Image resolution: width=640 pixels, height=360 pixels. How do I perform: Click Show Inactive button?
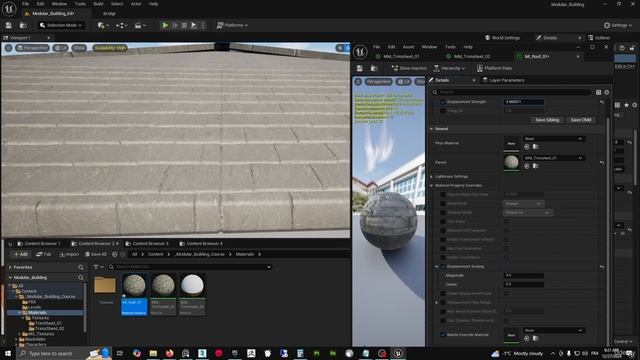click(x=409, y=68)
